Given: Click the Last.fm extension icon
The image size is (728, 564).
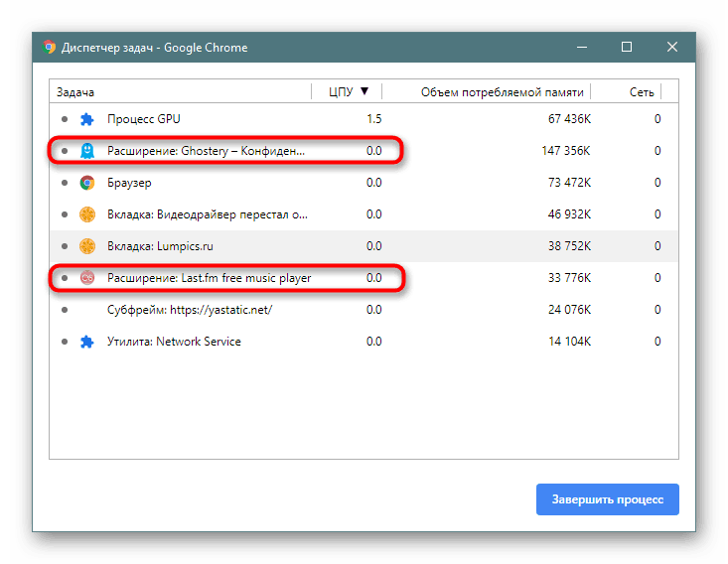Looking at the screenshot, I should coord(87,278).
